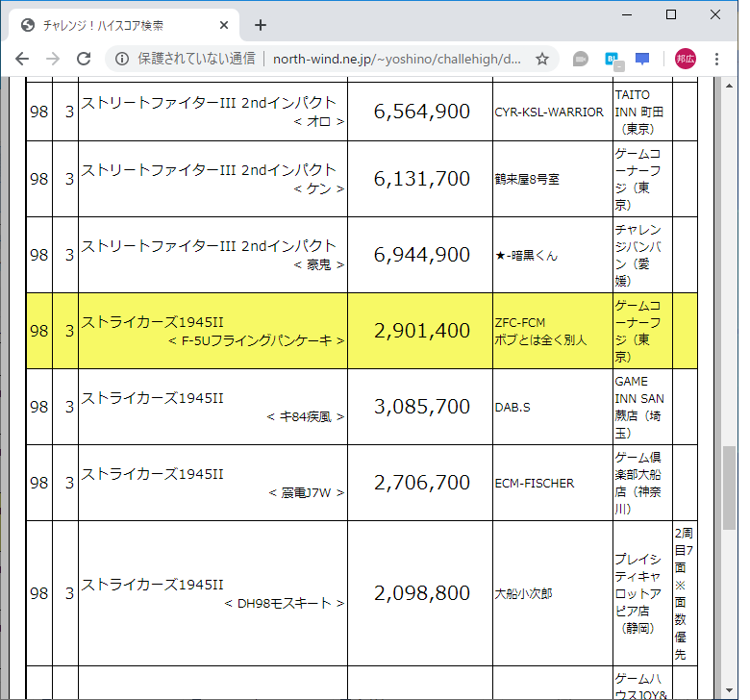This screenshot has width=750, height=700.
Task: Click store ゲーム倶楽部大船店（神奈川）
Action: tap(639, 484)
